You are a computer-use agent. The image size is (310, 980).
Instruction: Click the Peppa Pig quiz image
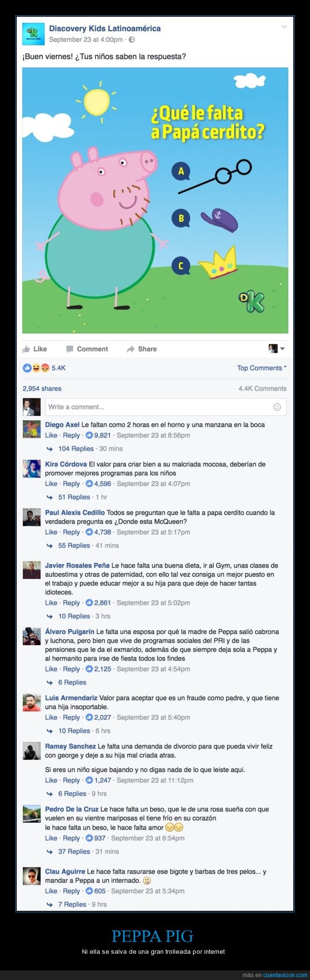155,200
